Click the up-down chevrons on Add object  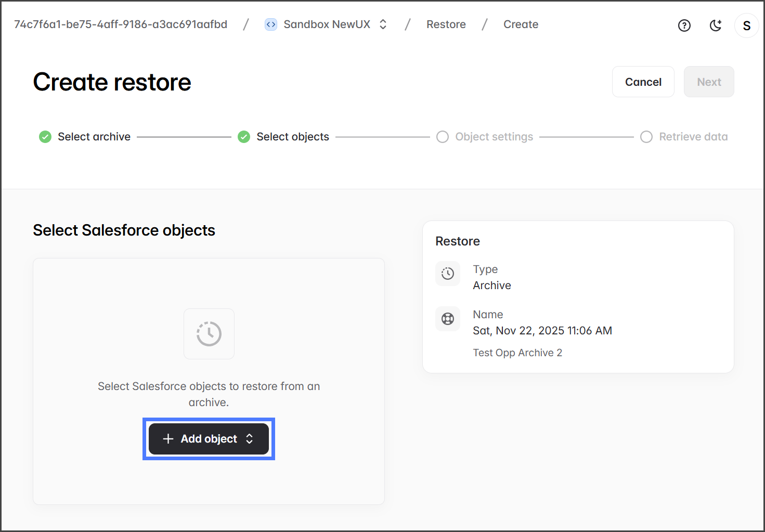[250, 439]
